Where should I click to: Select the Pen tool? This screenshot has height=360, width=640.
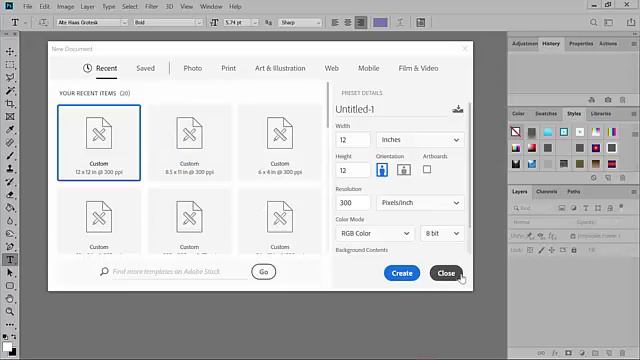click(x=10, y=247)
